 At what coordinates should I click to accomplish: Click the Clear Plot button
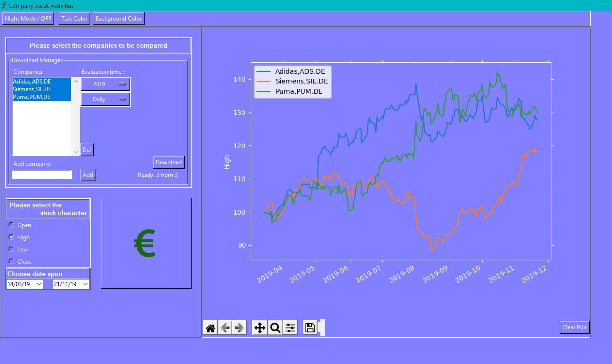[x=574, y=327]
